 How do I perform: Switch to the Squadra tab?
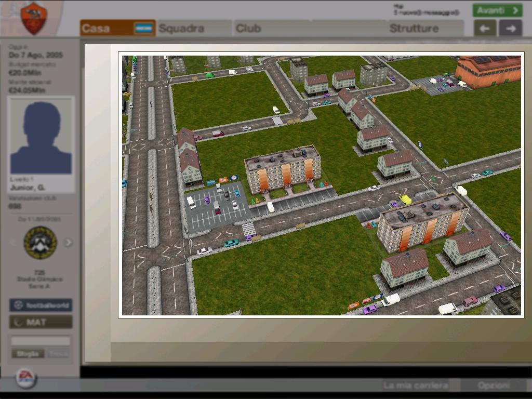(194, 28)
